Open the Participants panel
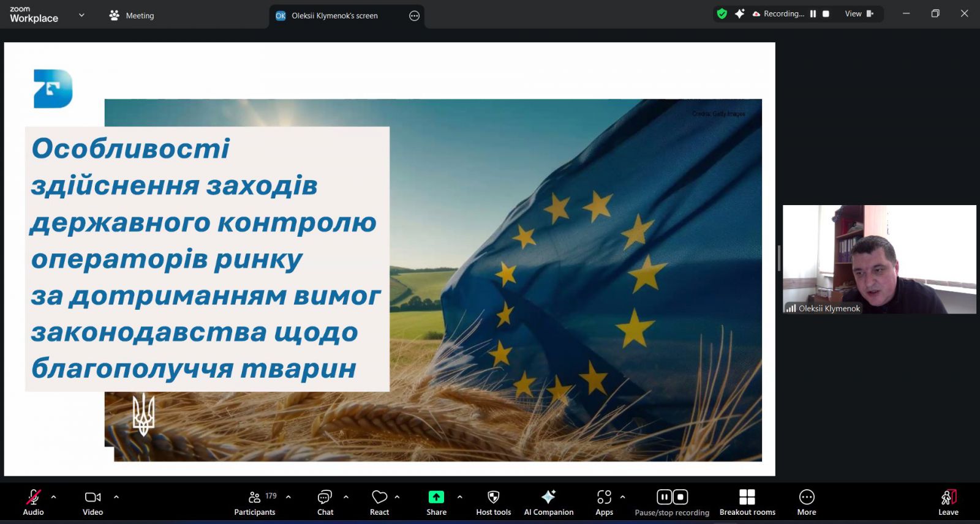980x524 pixels. [x=255, y=501]
